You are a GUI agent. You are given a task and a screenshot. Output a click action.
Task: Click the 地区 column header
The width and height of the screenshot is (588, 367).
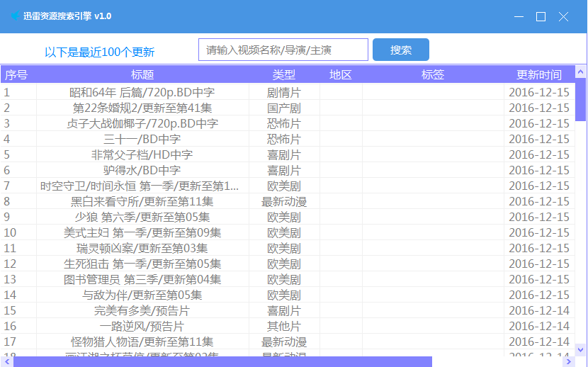tap(341, 74)
